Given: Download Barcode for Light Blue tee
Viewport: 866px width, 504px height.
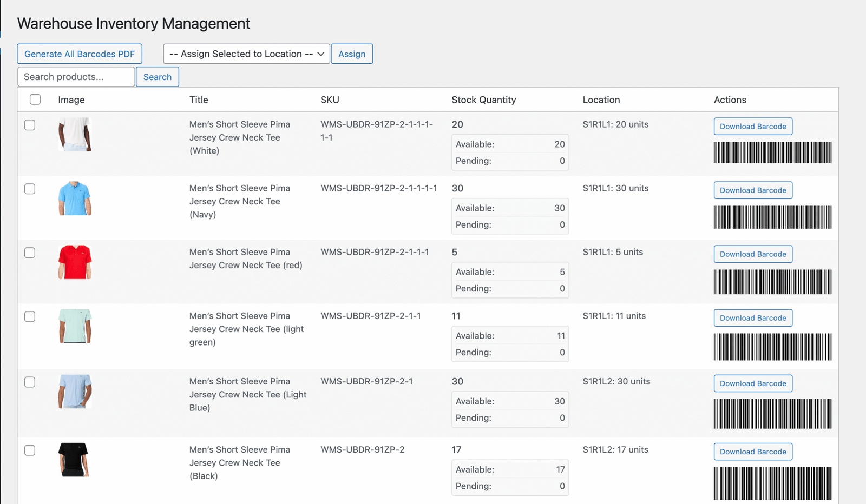Looking at the screenshot, I should click(x=753, y=383).
